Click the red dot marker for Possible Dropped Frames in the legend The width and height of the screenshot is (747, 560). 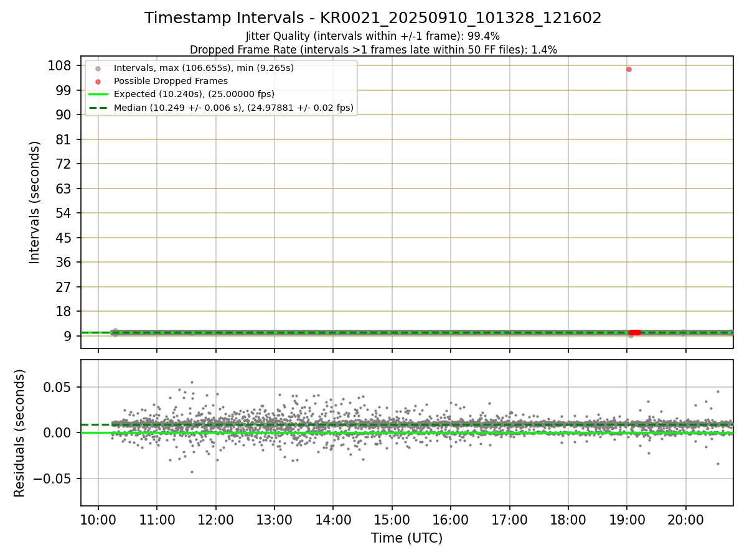pos(98,81)
